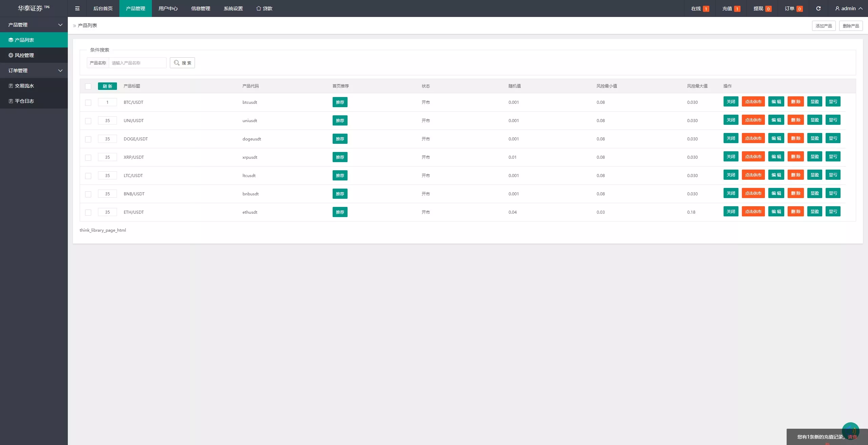Screen dimensions: 868x445
Task: Click 推荐 for ETH/USDT
Action: 340,212
